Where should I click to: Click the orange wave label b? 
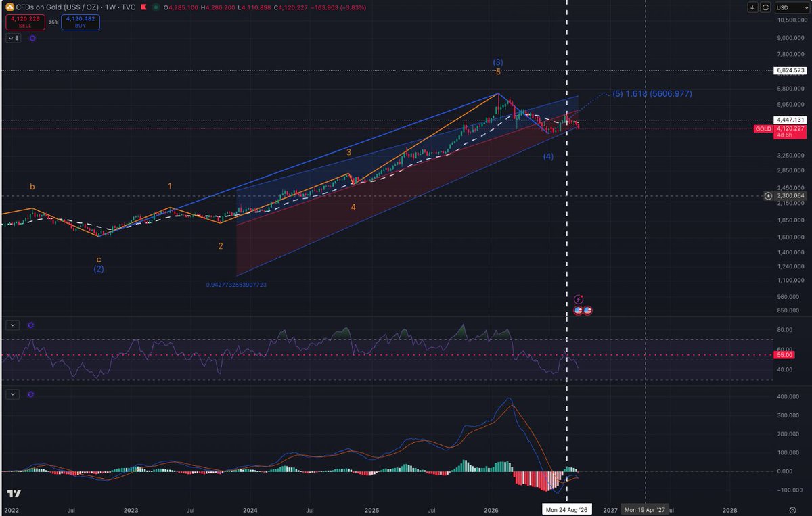(31, 185)
